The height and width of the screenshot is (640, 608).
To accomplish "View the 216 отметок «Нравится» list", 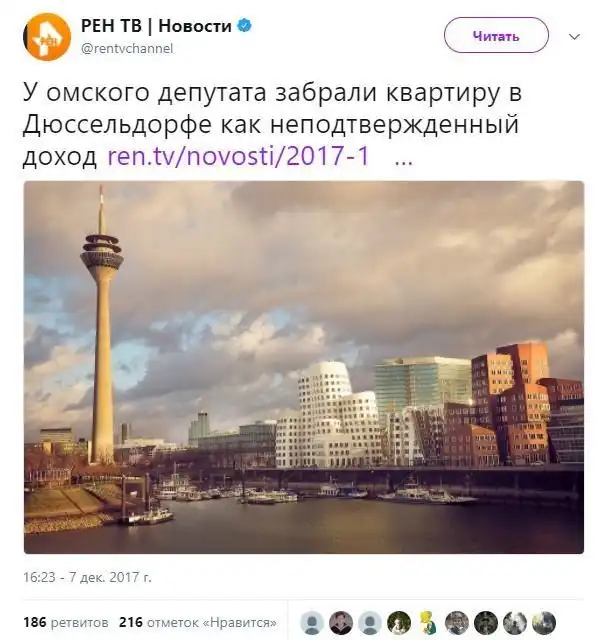I will pos(197,622).
